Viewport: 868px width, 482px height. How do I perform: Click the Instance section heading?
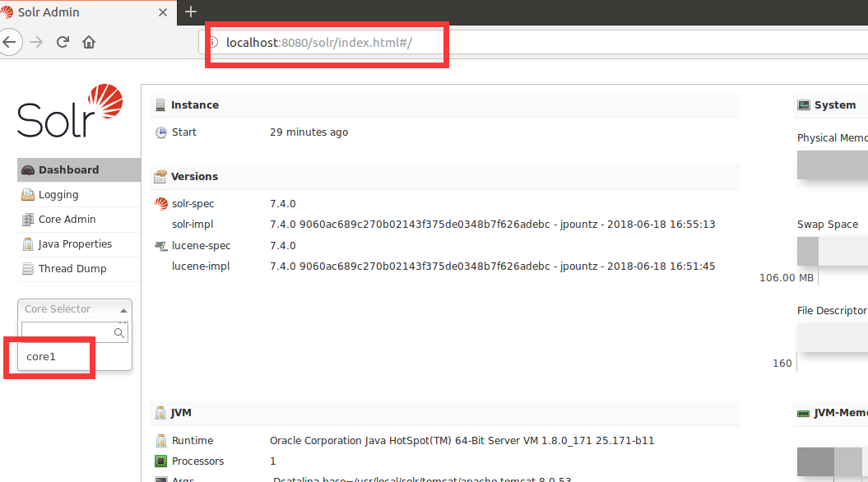[195, 105]
